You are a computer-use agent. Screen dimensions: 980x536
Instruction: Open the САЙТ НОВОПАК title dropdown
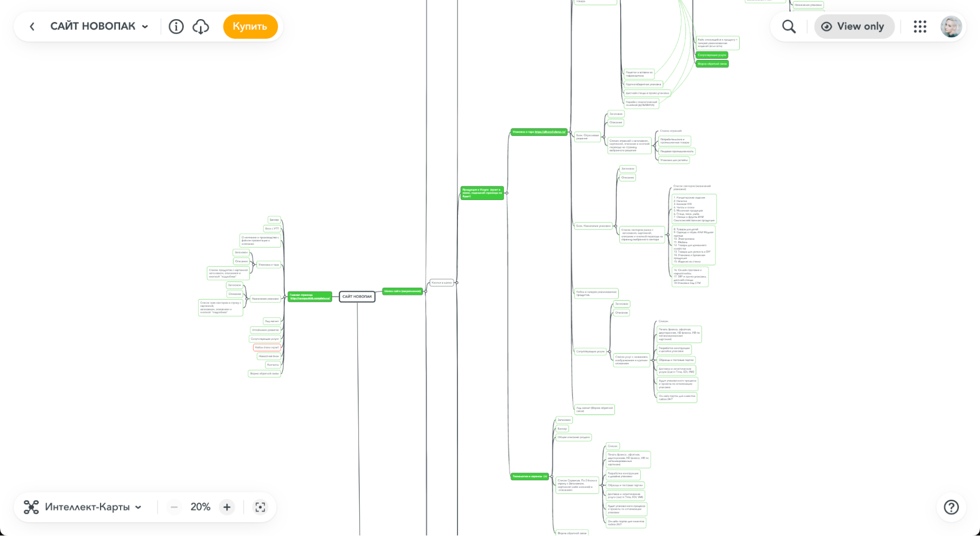click(x=99, y=26)
